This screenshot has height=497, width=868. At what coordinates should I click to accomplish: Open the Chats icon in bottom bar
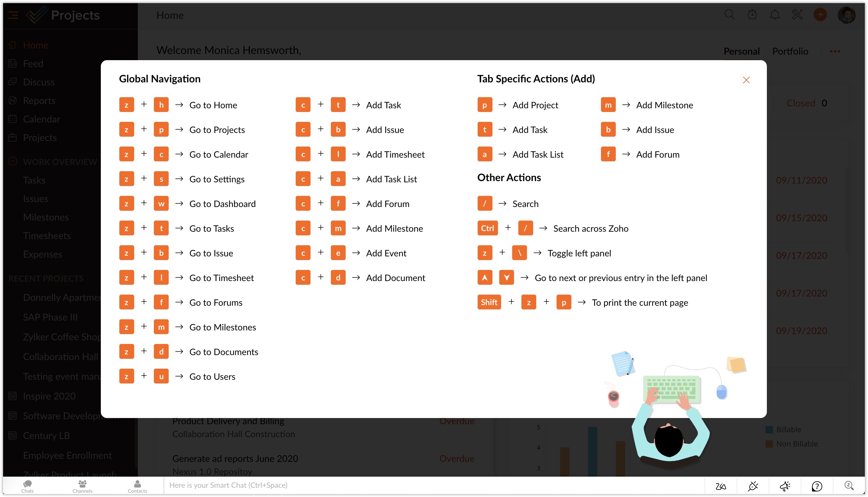[x=27, y=486]
